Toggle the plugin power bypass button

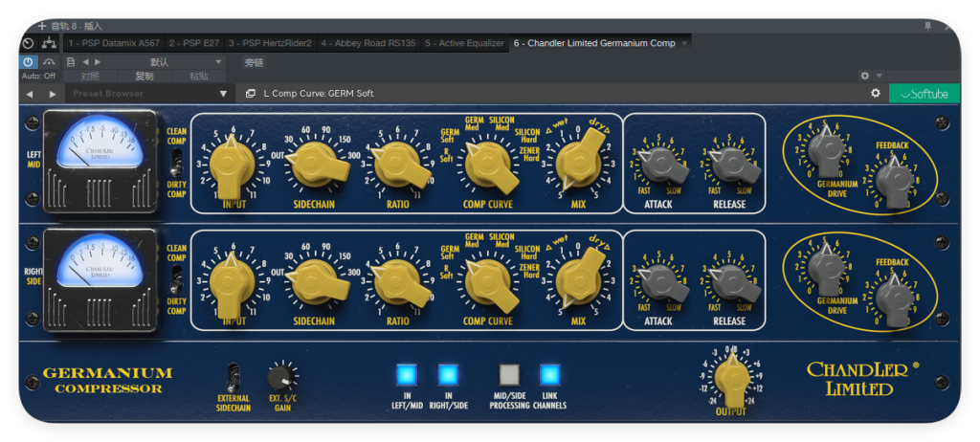tap(29, 62)
